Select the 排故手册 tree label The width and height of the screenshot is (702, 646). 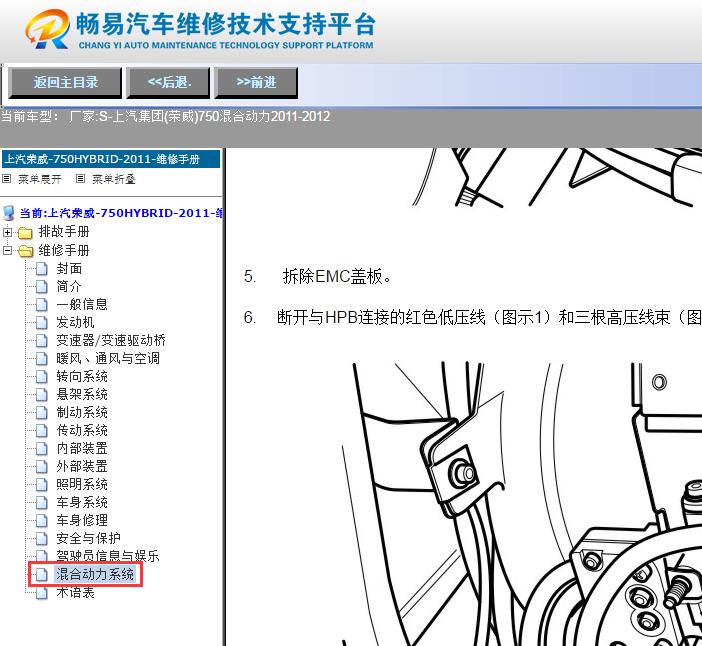click(64, 231)
